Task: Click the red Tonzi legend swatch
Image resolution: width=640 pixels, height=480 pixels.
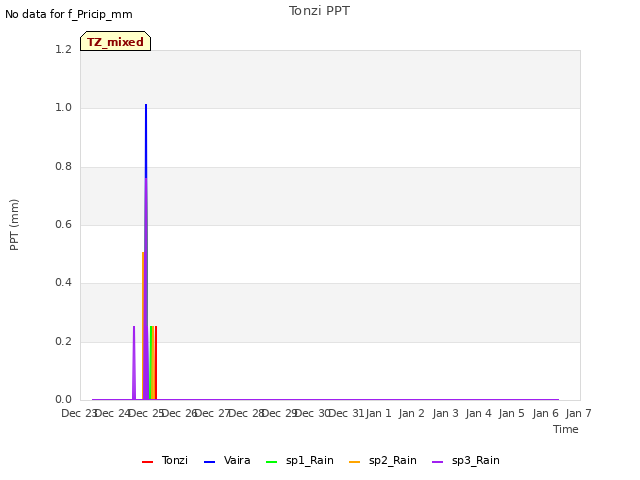Action: [147, 462]
